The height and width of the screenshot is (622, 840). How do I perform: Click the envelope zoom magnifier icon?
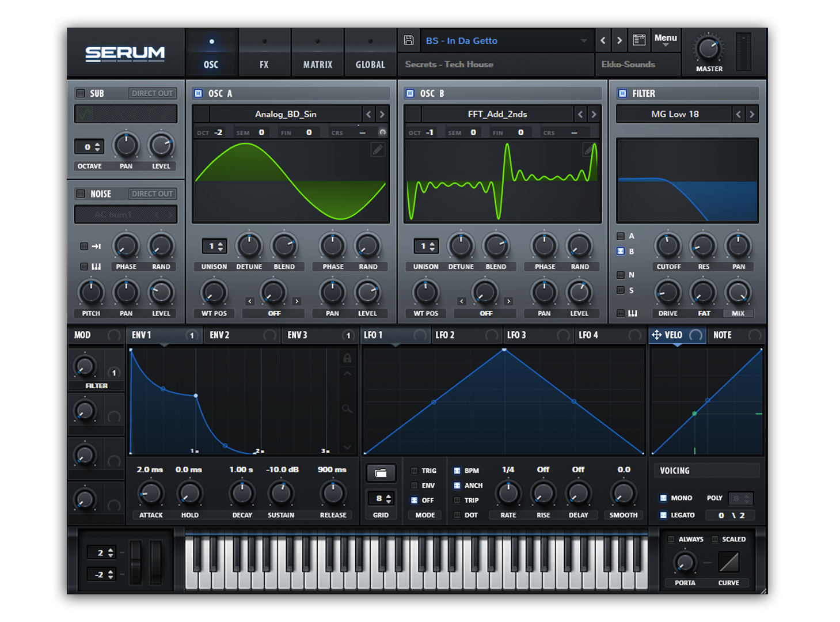pyautogui.click(x=347, y=409)
